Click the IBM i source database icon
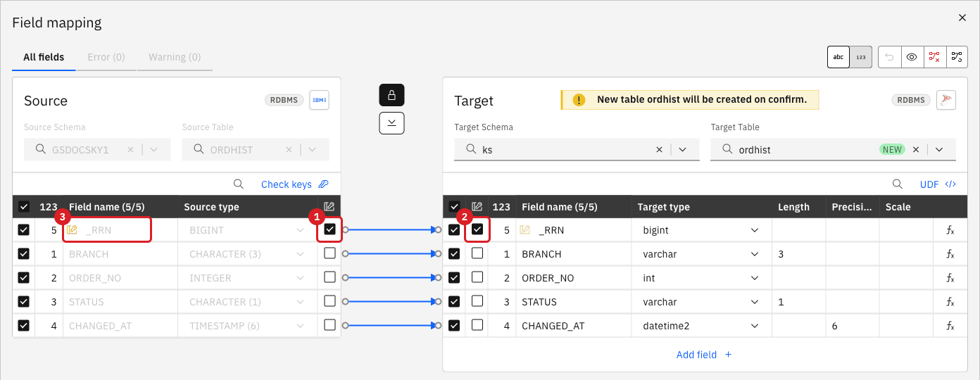Viewport: 980px width, 380px height. (x=319, y=100)
